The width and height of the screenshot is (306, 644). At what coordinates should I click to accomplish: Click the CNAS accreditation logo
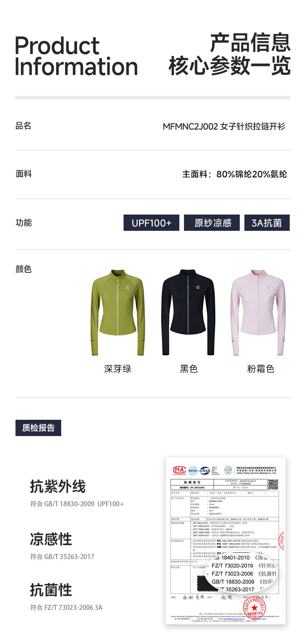click(205, 471)
